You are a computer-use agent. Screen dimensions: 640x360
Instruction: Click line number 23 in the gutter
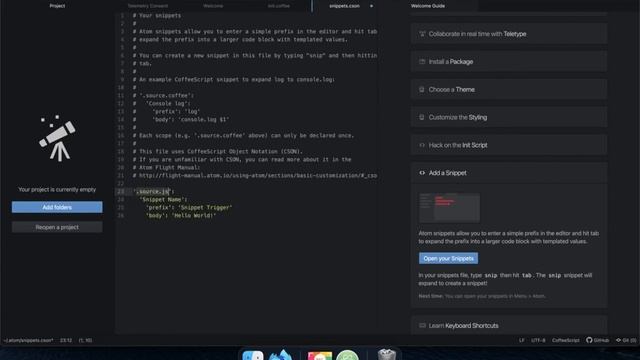point(120,191)
